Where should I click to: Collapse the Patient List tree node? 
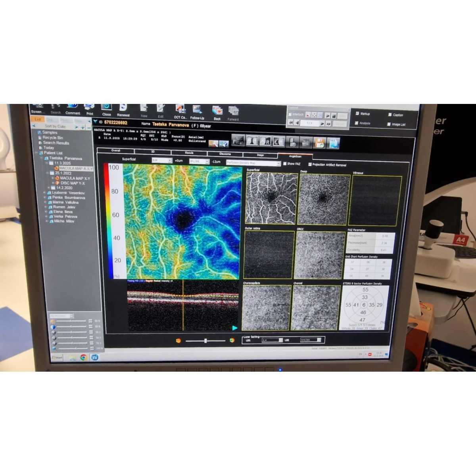pyautogui.click(x=36, y=153)
